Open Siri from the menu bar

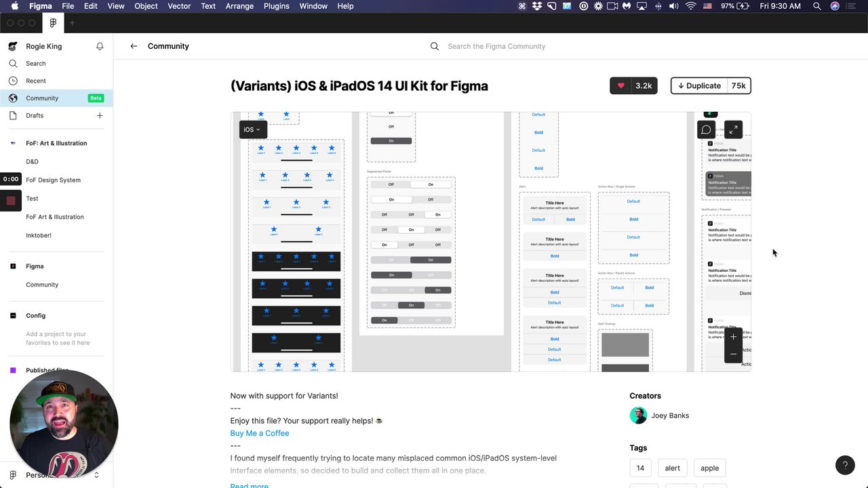pos(835,6)
